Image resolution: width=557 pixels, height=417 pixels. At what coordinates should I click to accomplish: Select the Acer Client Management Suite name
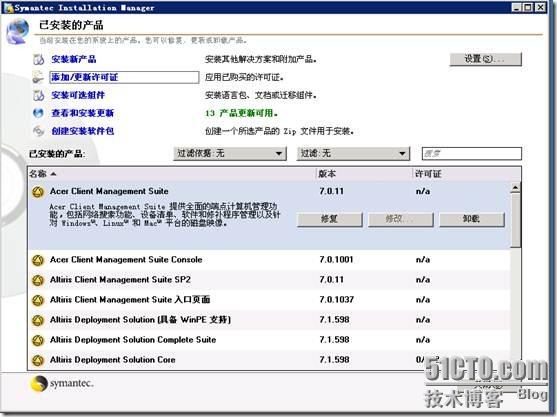109,191
